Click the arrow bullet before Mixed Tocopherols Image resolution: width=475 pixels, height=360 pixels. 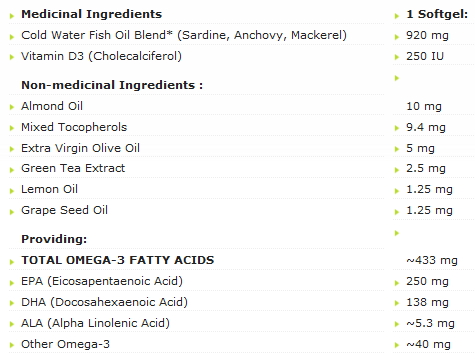click(x=12, y=128)
